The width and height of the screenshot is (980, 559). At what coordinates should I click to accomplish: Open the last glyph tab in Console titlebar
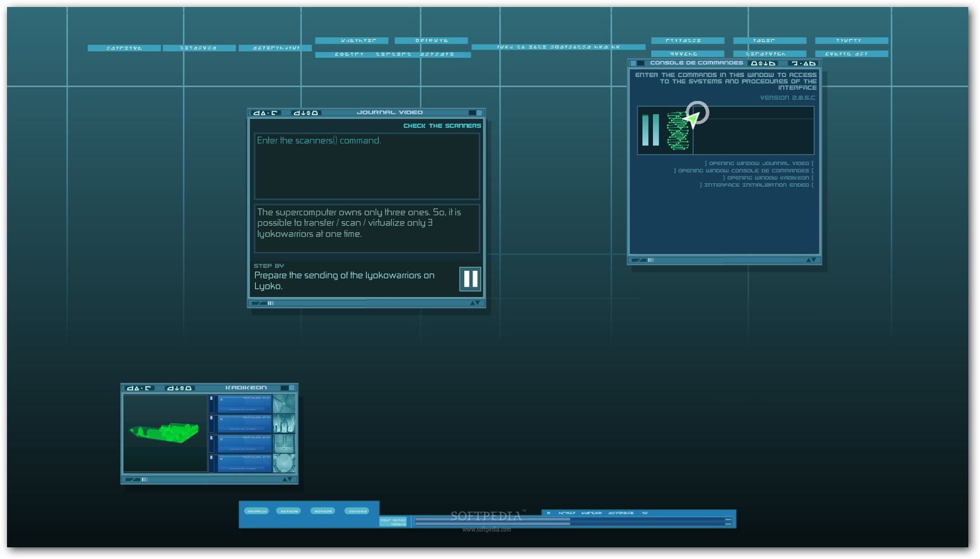coord(803,63)
